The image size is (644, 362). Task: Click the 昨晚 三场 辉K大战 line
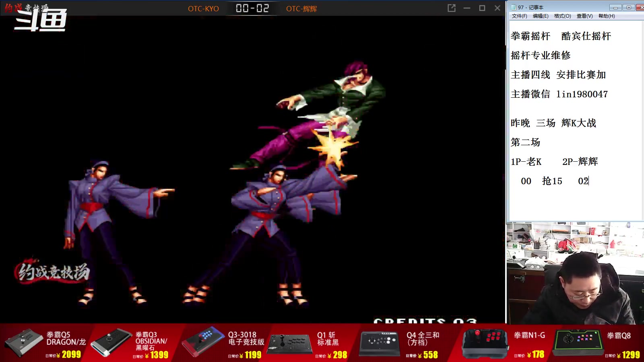[x=553, y=123]
